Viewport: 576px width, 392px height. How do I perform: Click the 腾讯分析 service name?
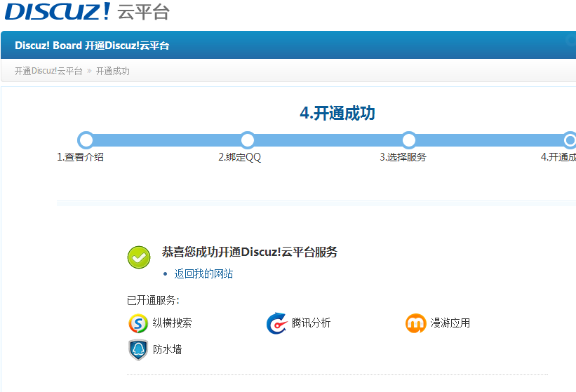[311, 323]
